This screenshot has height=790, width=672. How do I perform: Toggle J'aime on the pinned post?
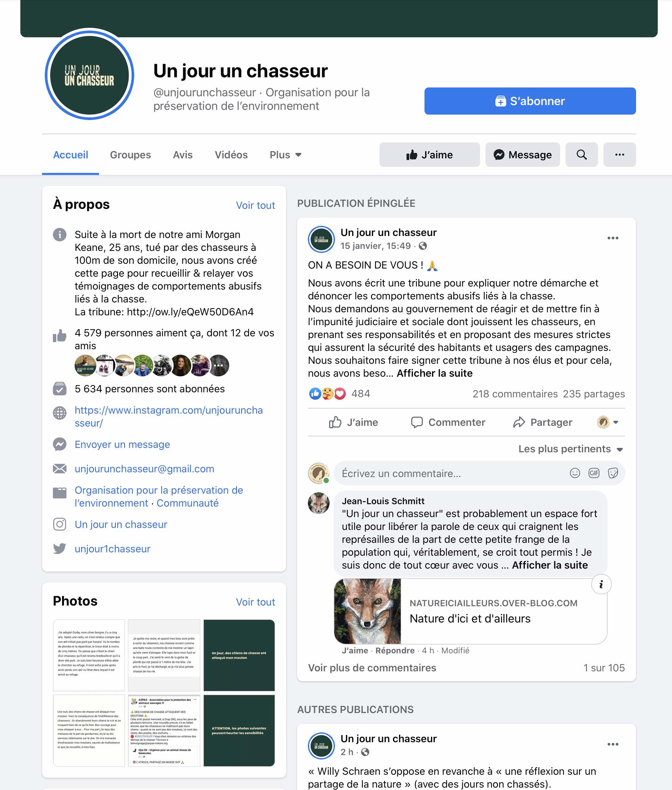click(353, 422)
